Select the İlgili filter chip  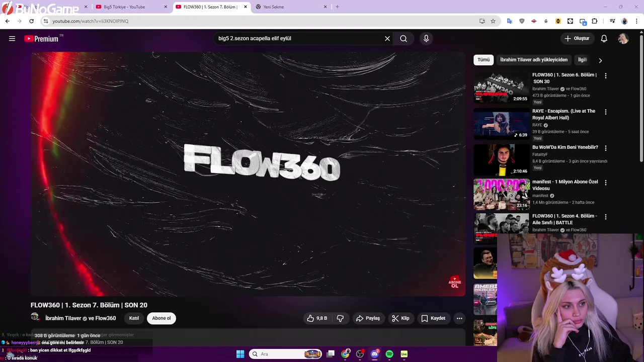click(x=582, y=60)
